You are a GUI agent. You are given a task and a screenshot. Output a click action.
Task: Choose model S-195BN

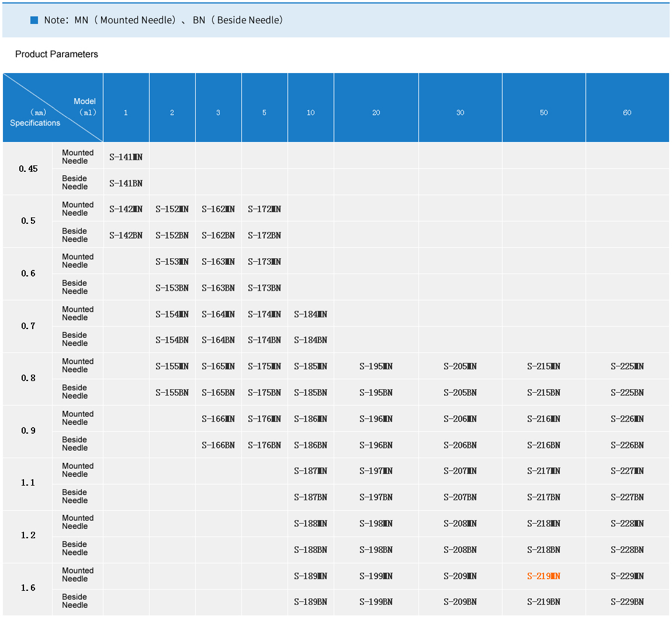point(376,393)
